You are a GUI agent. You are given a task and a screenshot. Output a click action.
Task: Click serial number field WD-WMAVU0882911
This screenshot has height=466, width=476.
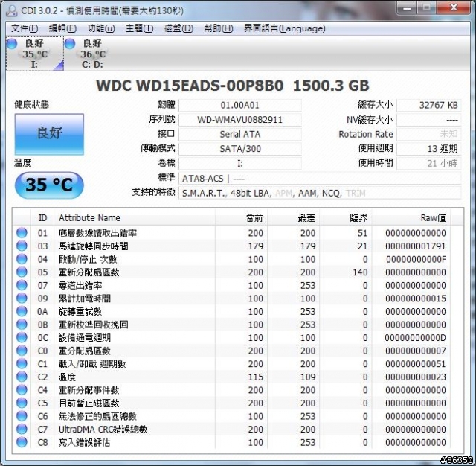(x=240, y=120)
